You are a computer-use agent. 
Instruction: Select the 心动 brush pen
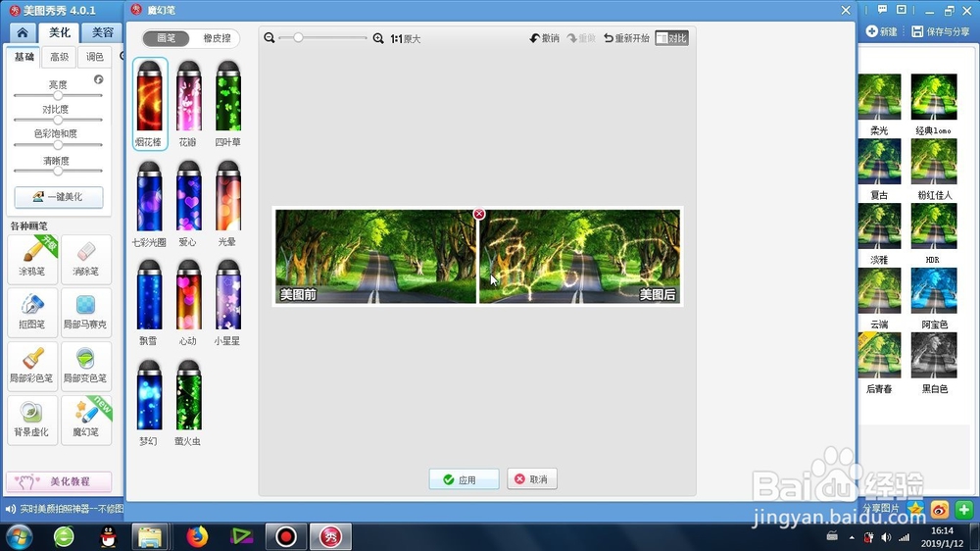tap(188, 303)
